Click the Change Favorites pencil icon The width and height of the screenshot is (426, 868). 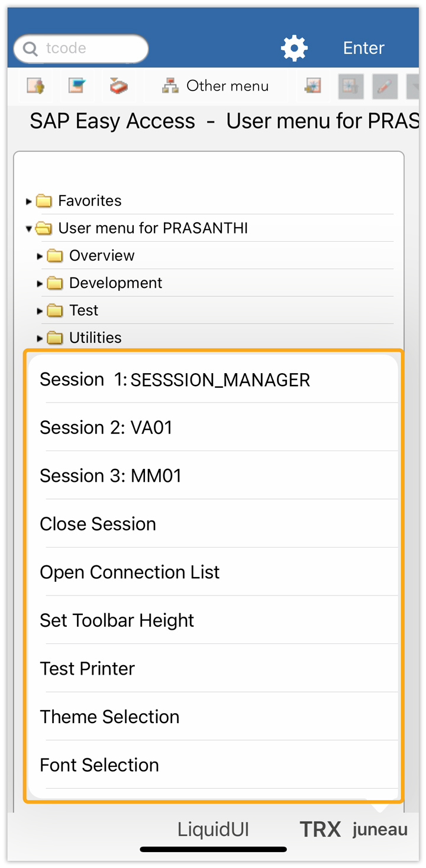(x=385, y=86)
